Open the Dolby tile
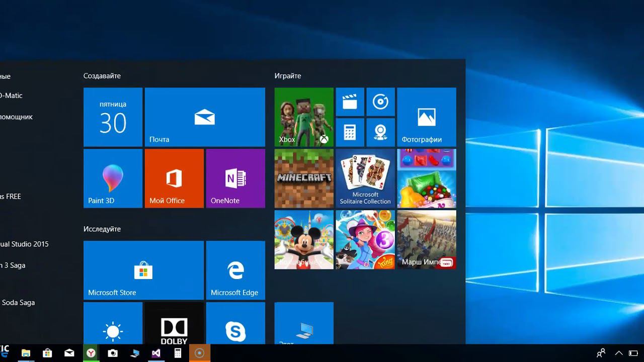Image resolution: width=644 pixels, height=362 pixels. (174, 323)
